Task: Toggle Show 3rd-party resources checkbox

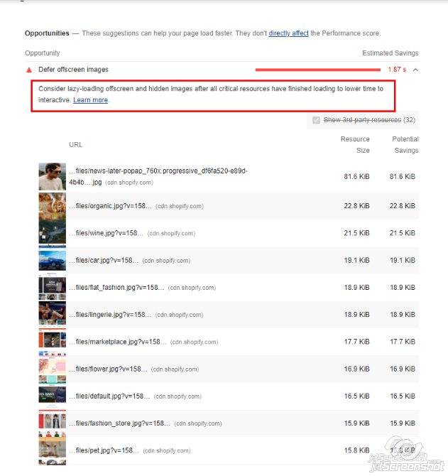Action: tap(316, 120)
